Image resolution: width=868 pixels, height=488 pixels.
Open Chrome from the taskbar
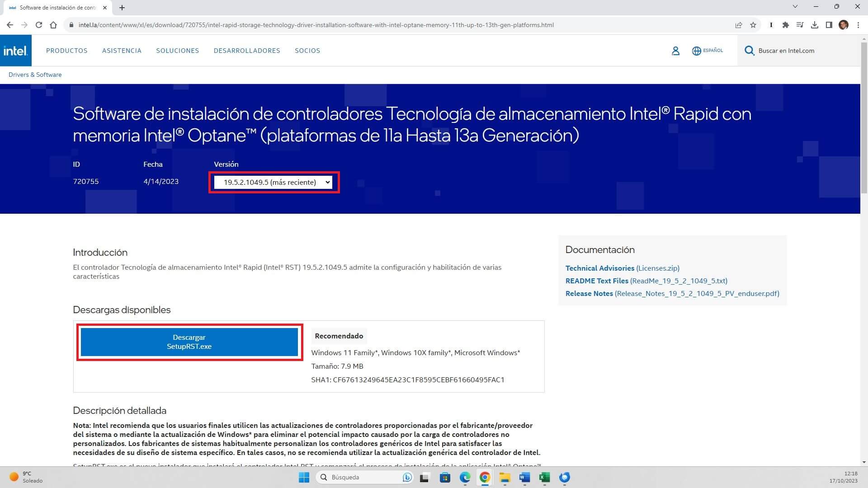pos(485,478)
